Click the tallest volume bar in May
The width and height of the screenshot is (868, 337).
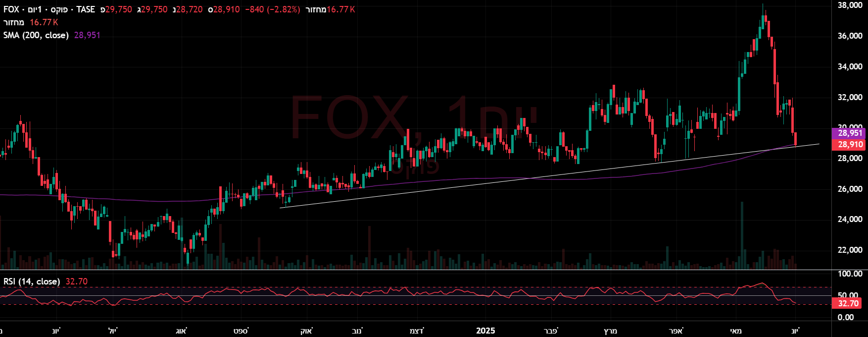(742, 235)
